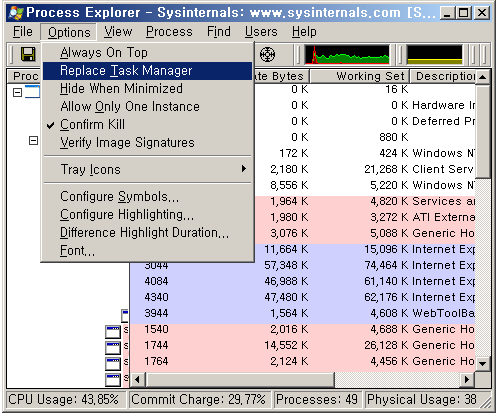Click the Client Serv description cell
The width and height of the screenshot is (497, 413).
point(443,169)
